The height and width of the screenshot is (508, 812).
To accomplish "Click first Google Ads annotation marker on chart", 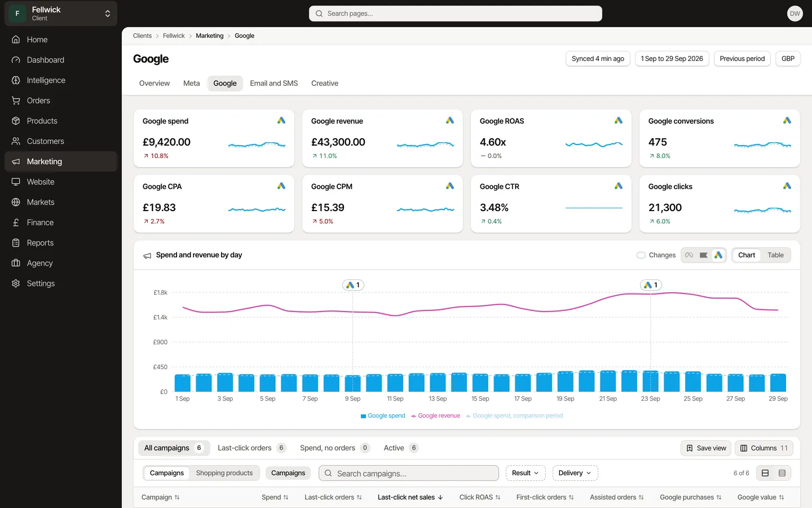I will (x=353, y=285).
